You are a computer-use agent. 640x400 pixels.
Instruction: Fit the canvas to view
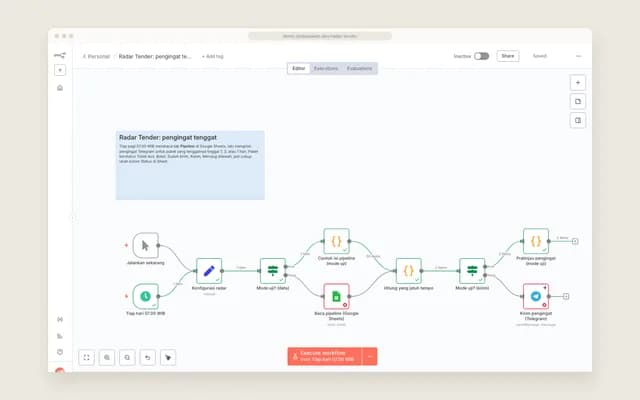[87, 357]
